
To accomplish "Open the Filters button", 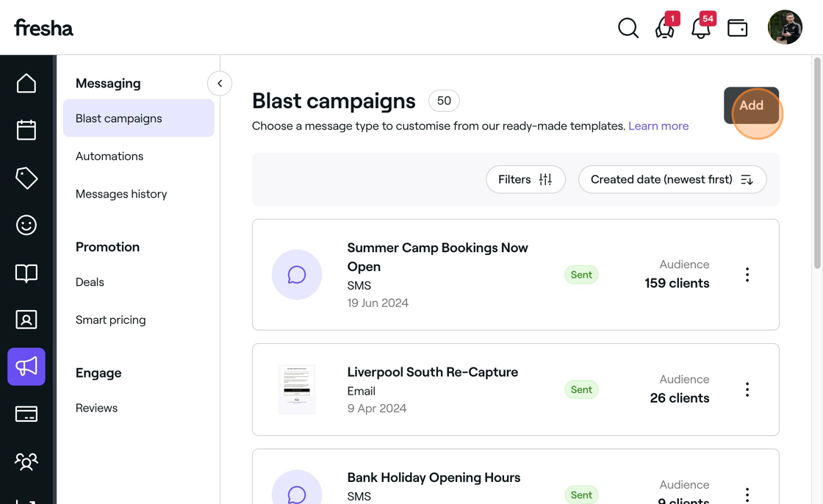I will tap(525, 179).
